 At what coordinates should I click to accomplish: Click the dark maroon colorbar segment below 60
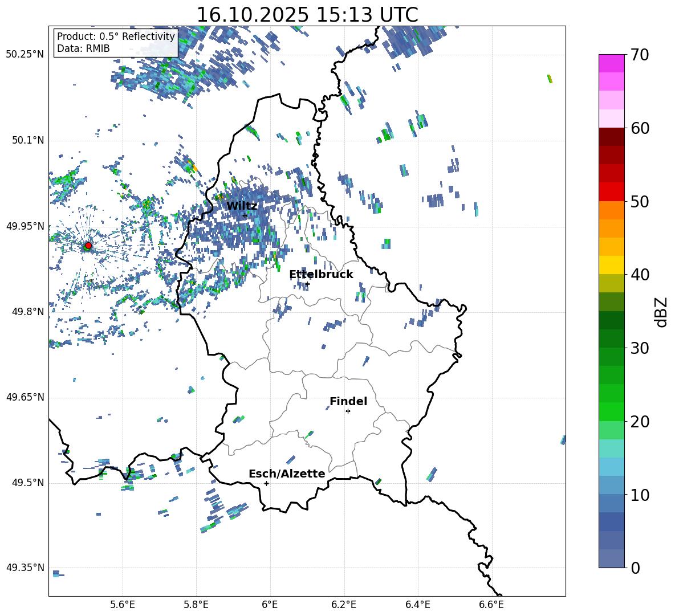pyautogui.click(x=611, y=137)
